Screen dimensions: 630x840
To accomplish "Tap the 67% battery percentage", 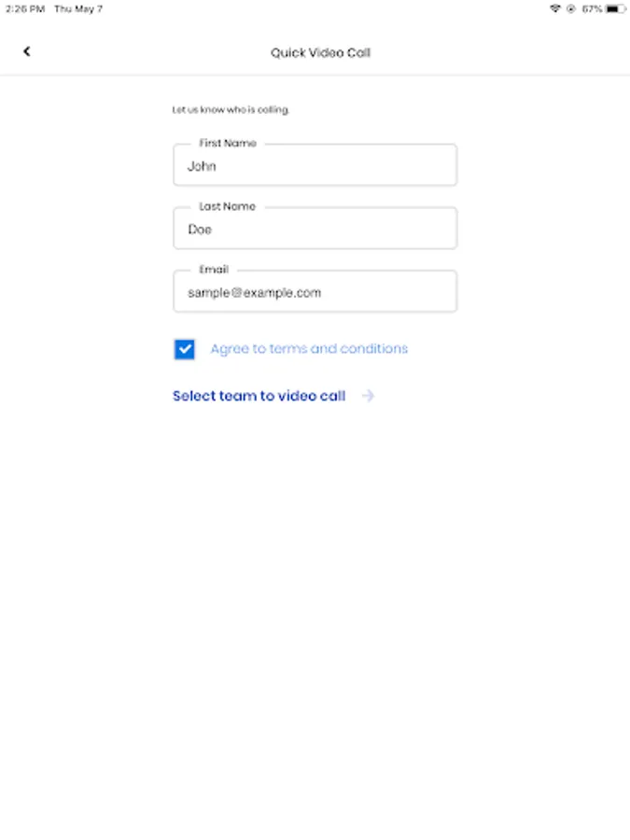I will (x=592, y=8).
